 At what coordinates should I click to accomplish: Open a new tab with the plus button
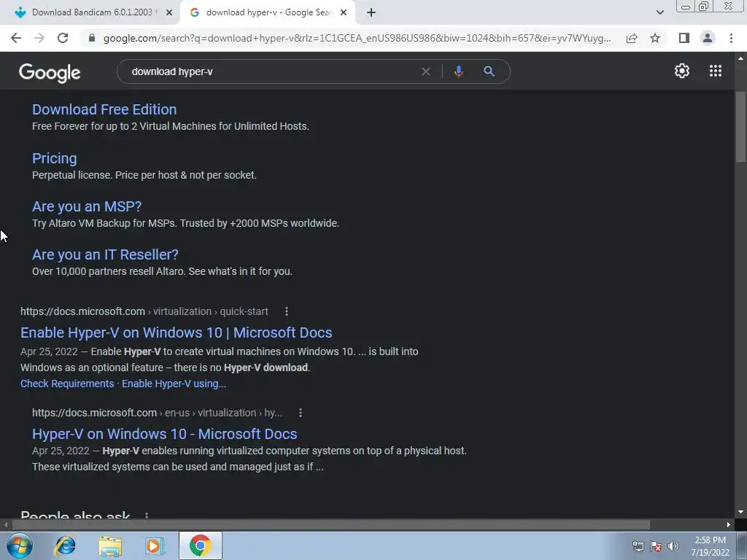pyautogui.click(x=371, y=13)
